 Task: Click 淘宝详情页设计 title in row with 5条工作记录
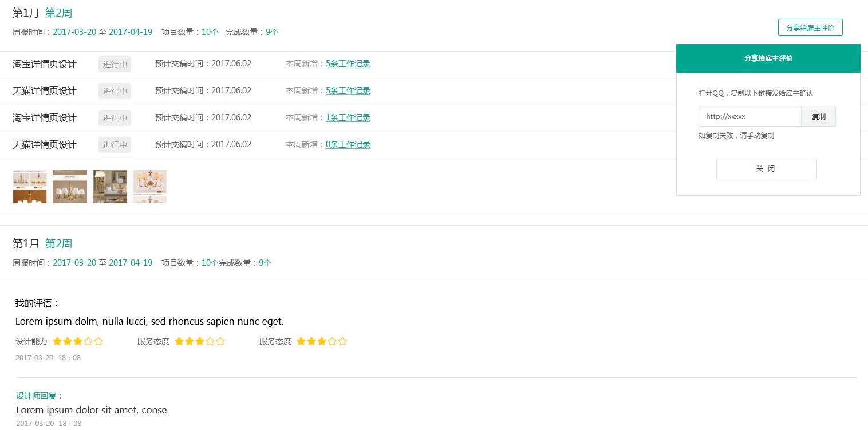tap(45, 64)
